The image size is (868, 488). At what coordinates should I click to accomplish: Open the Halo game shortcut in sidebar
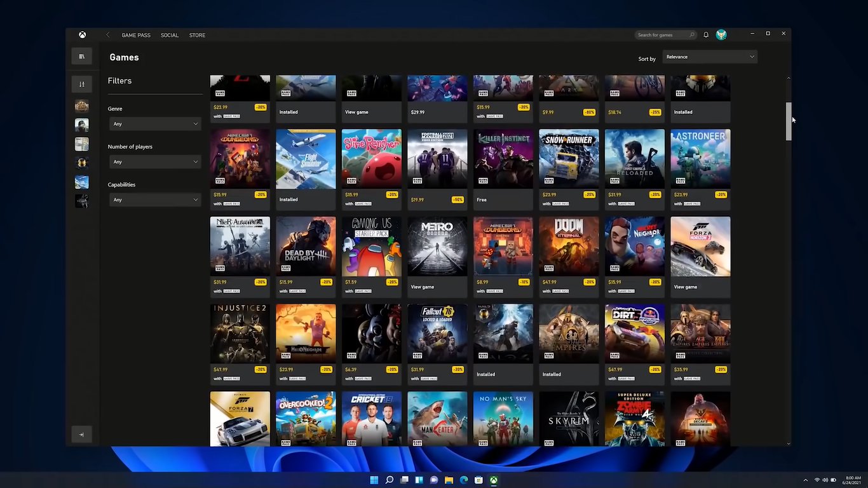click(81, 163)
